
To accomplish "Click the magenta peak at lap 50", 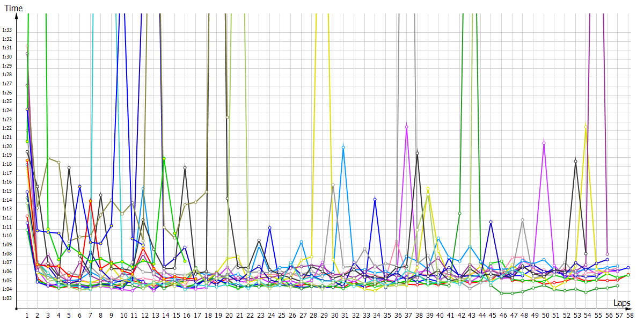I will click(544, 143).
